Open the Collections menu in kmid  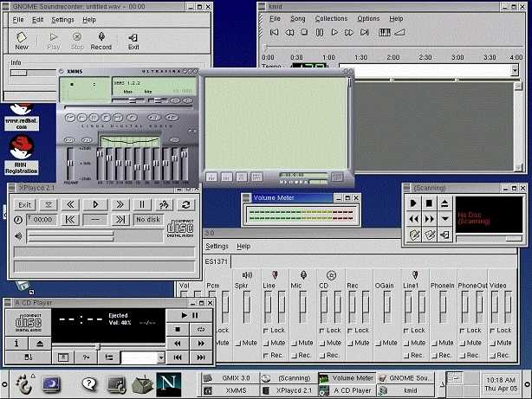(x=331, y=18)
